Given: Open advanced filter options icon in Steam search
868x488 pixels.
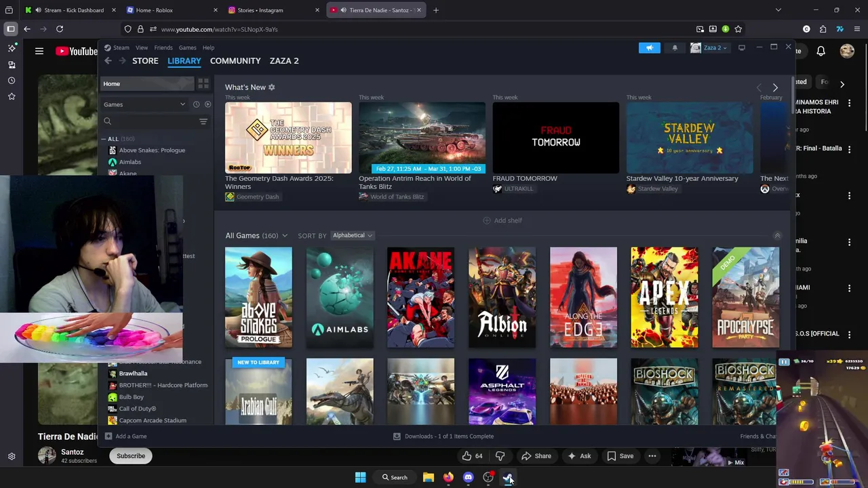Looking at the screenshot, I should (x=203, y=121).
